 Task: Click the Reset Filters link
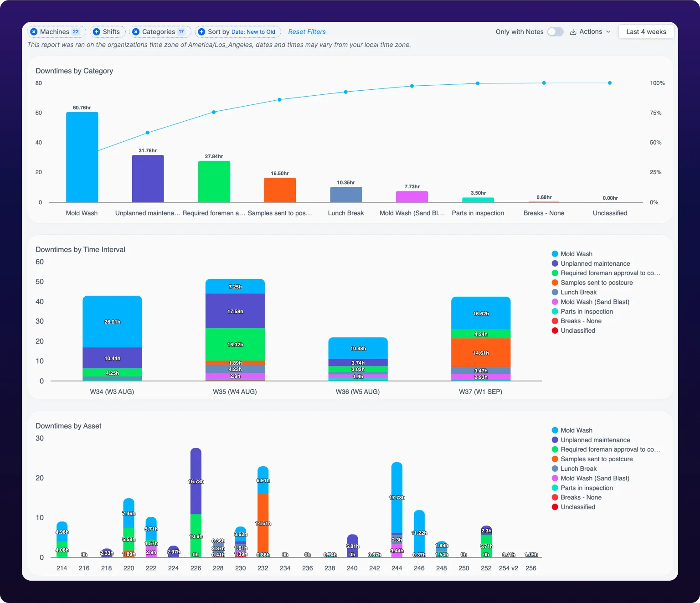(x=307, y=32)
